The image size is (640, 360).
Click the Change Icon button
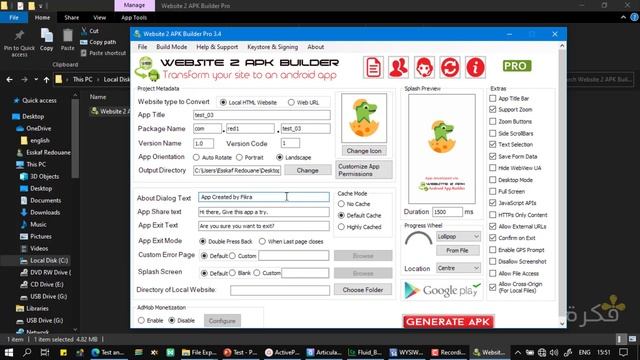[x=364, y=151]
